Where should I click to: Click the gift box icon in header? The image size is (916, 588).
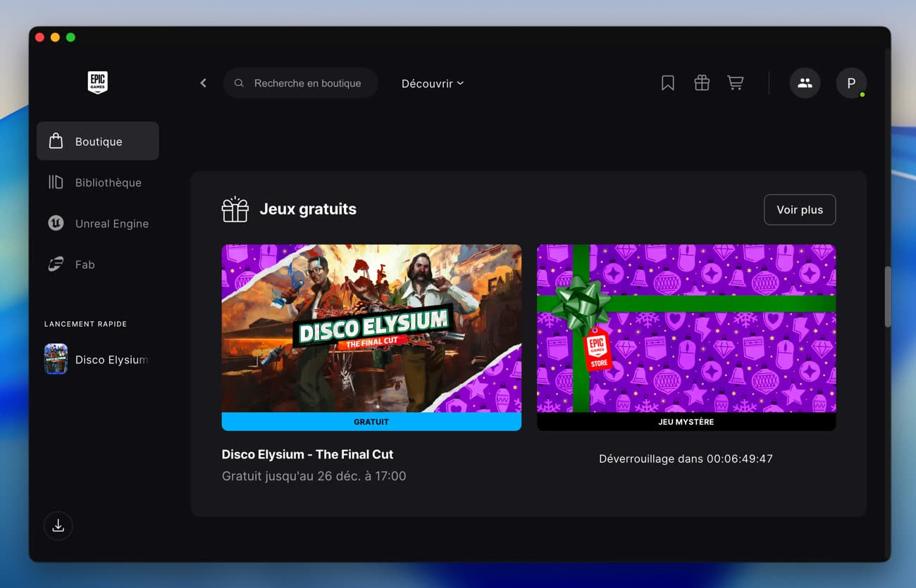coord(701,83)
